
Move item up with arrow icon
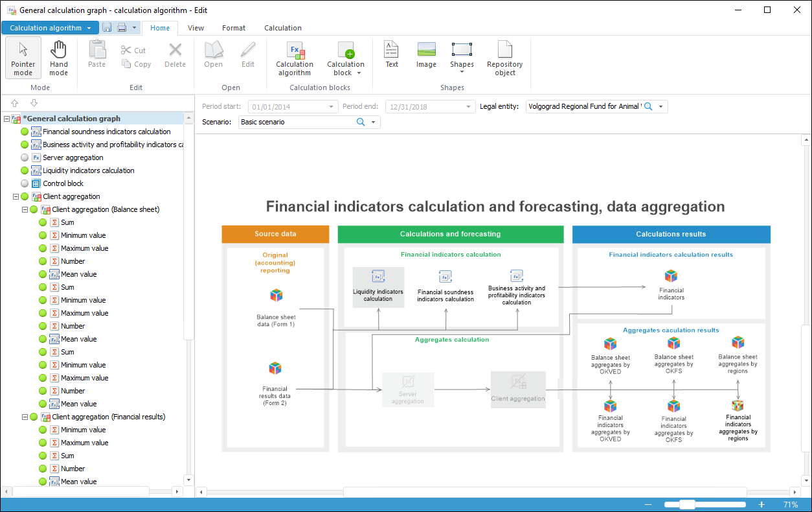(15, 103)
